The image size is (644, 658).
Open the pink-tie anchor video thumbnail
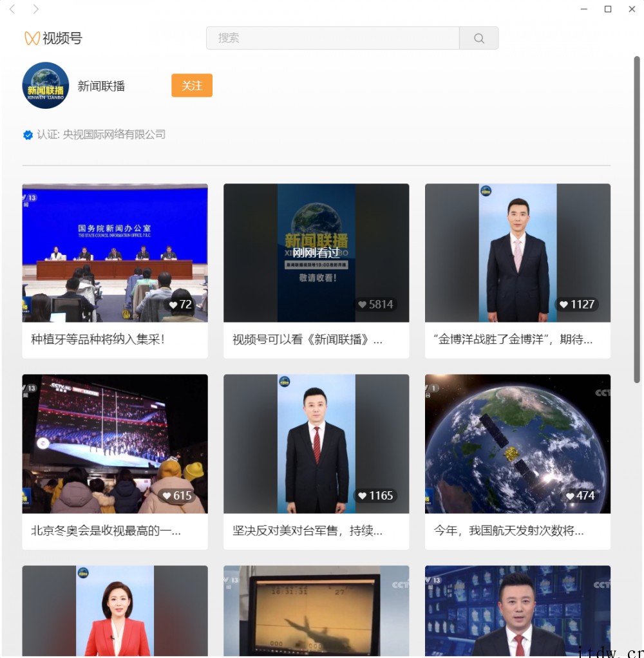(x=518, y=252)
